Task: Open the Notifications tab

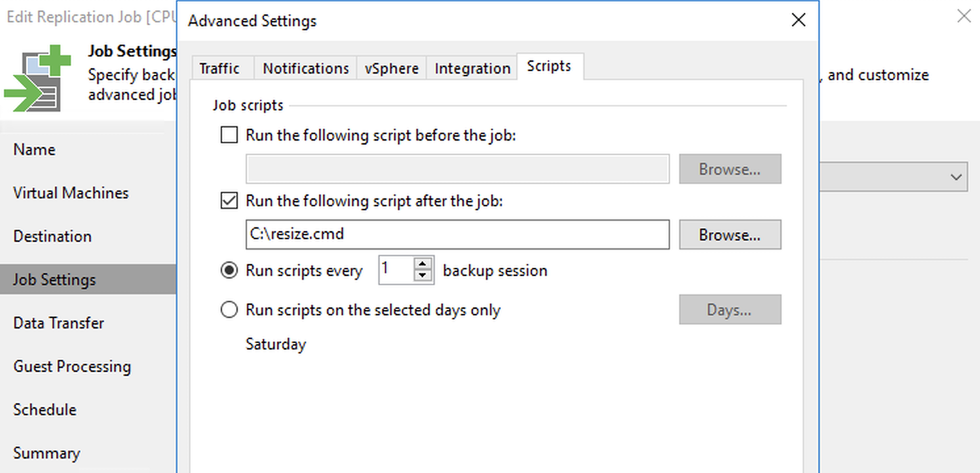Action: click(305, 68)
